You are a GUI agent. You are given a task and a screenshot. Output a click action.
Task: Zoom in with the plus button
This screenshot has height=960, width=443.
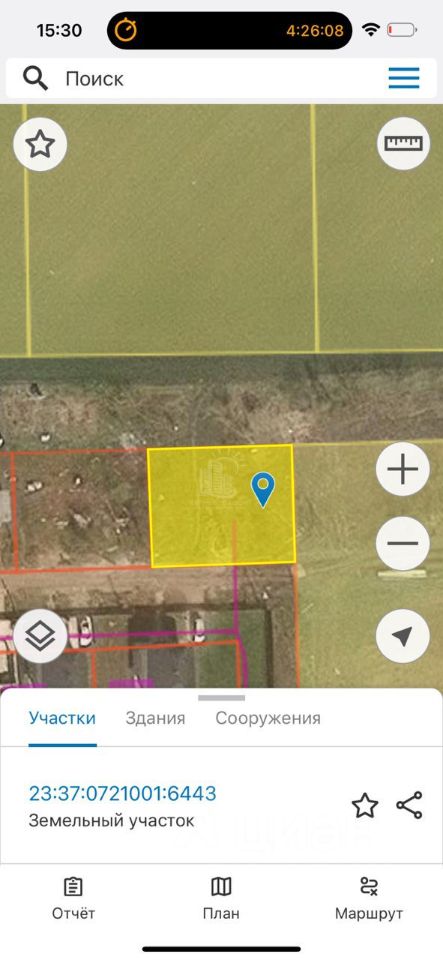[403, 470]
